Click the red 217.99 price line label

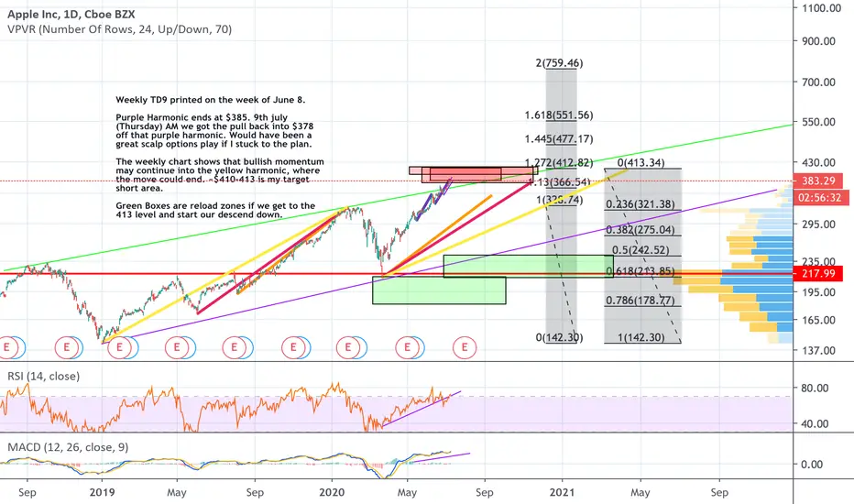pyautogui.click(x=818, y=273)
